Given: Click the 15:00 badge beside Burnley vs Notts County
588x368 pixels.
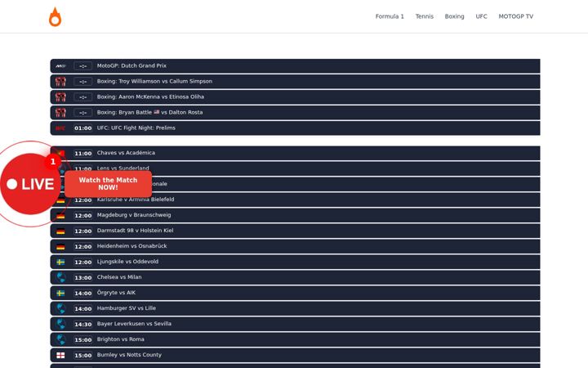Looking at the screenshot, I should [82, 356].
